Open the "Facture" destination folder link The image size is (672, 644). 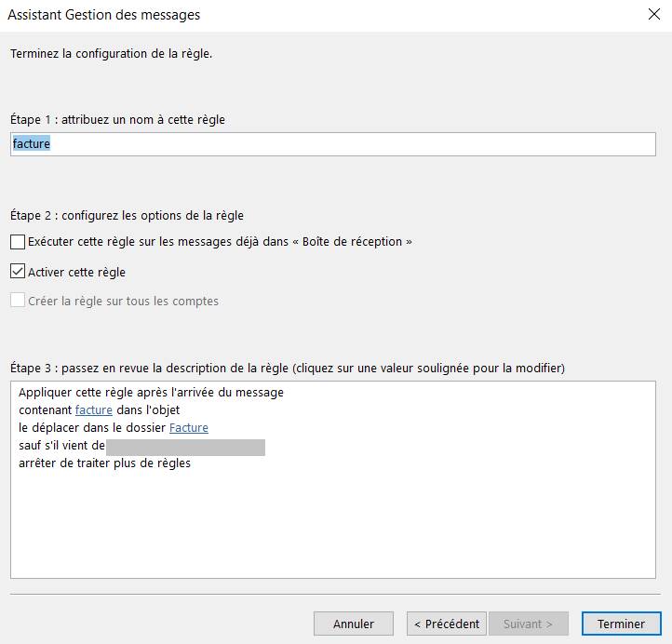[189, 427]
